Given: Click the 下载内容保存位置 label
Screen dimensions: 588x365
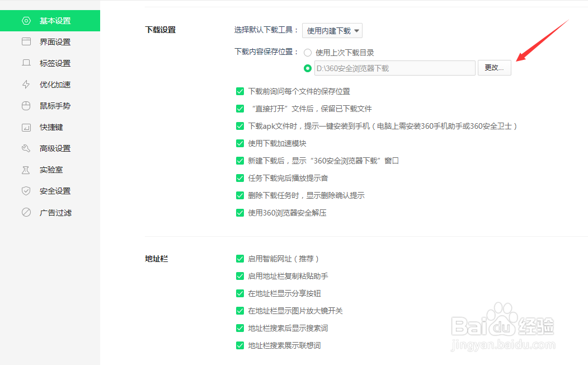Looking at the screenshot, I should click(266, 52).
